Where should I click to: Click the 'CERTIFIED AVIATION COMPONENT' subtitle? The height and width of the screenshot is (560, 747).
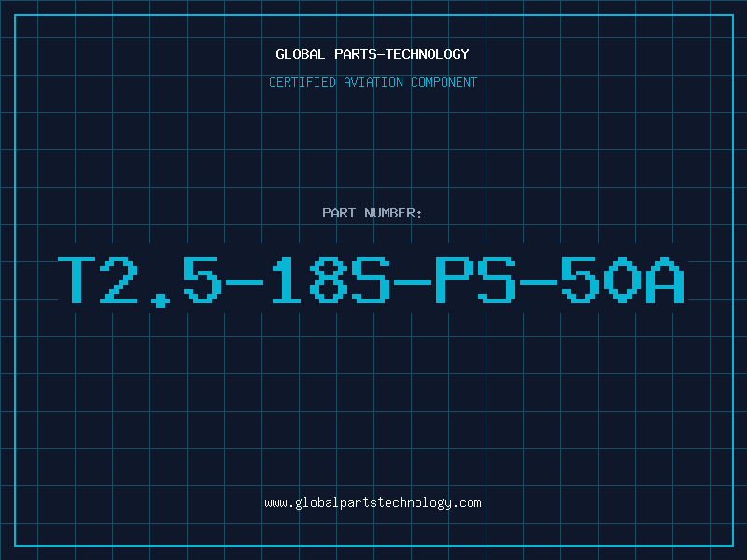pos(373,82)
